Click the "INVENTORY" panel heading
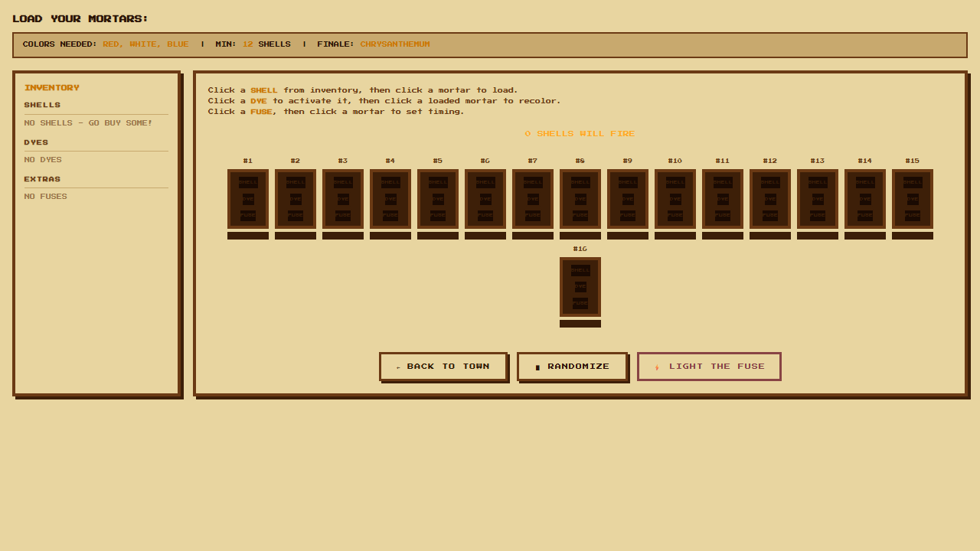This screenshot has width=980, height=551. (x=52, y=88)
